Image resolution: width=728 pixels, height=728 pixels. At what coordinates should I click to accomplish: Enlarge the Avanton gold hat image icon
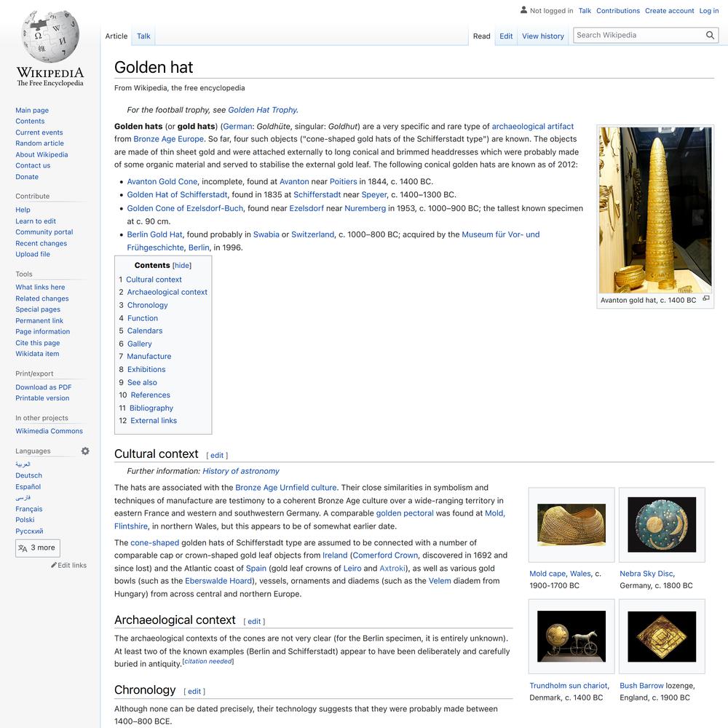[705, 298]
